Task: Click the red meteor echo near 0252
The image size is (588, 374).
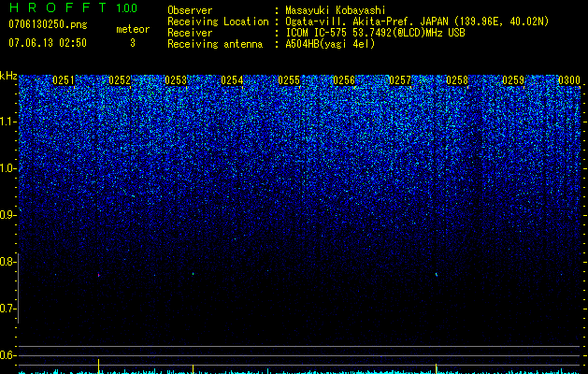Action: (99, 275)
